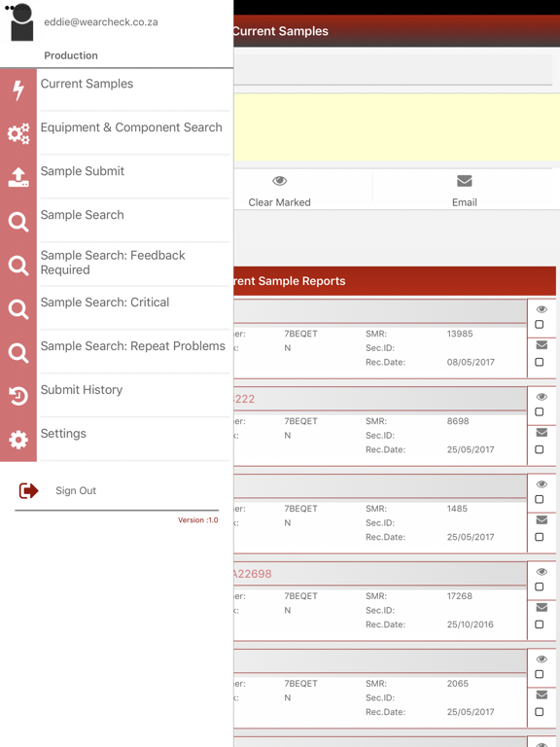The height and width of the screenshot is (747, 560).
Task: Tap eye icon in SMR 8698 row
Action: coord(542,397)
